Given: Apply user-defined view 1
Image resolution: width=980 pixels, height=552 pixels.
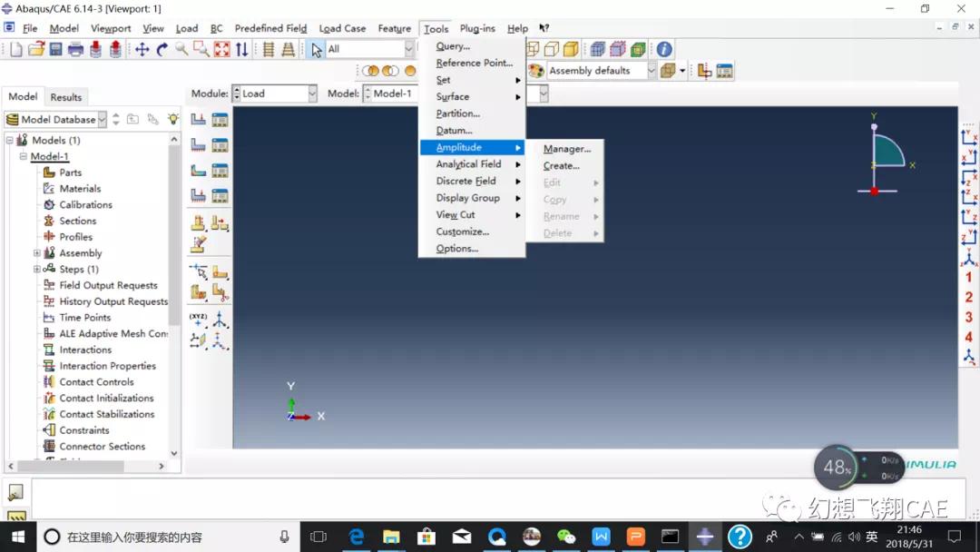Looking at the screenshot, I should click(x=969, y=277).
